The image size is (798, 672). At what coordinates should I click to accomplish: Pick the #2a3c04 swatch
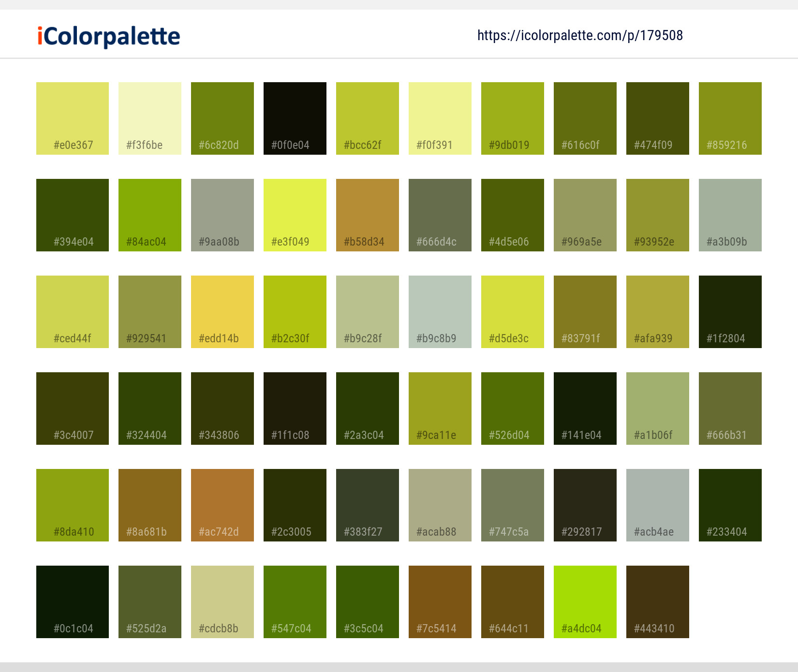[x=368, y=409]
